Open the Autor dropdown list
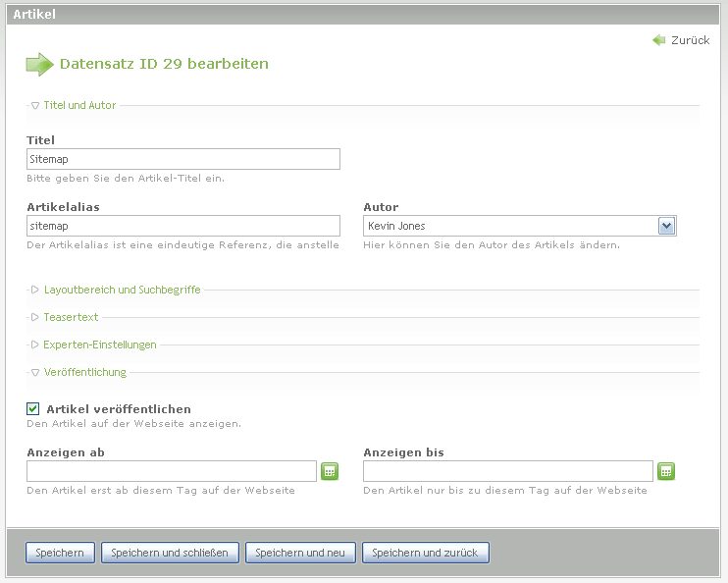Image resolution: width=728 pixels, height=583 pixels. [666, 226]
